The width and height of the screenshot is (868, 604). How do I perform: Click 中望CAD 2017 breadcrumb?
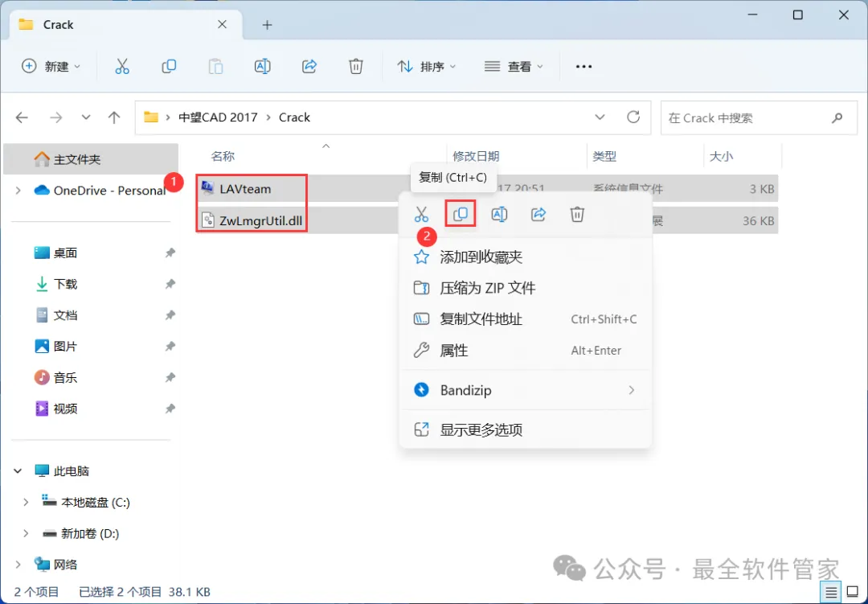pyautogui.click(x=218, y=117)
